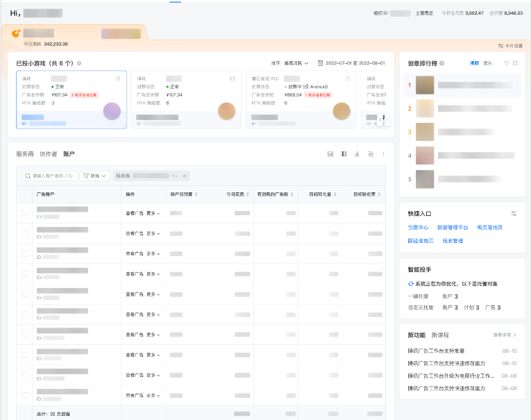Check the second account row checkbox
Screen dimensions: 531x420
25,233
